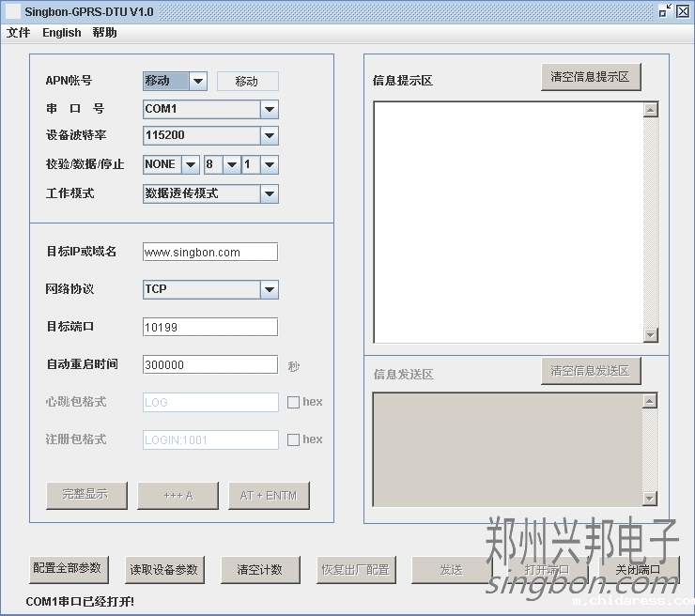
Task: Switch language via English menu
Action: point(62,33)
